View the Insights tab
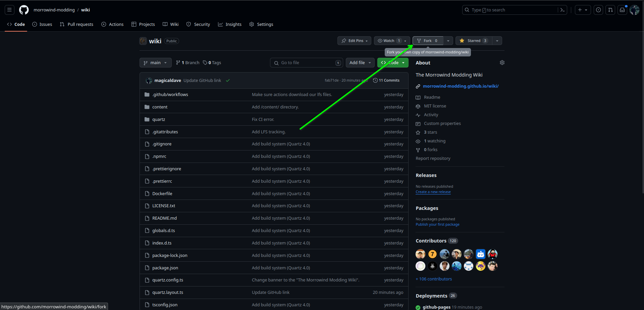The height and width of the screenshot is (310, 644). [230, 24]
